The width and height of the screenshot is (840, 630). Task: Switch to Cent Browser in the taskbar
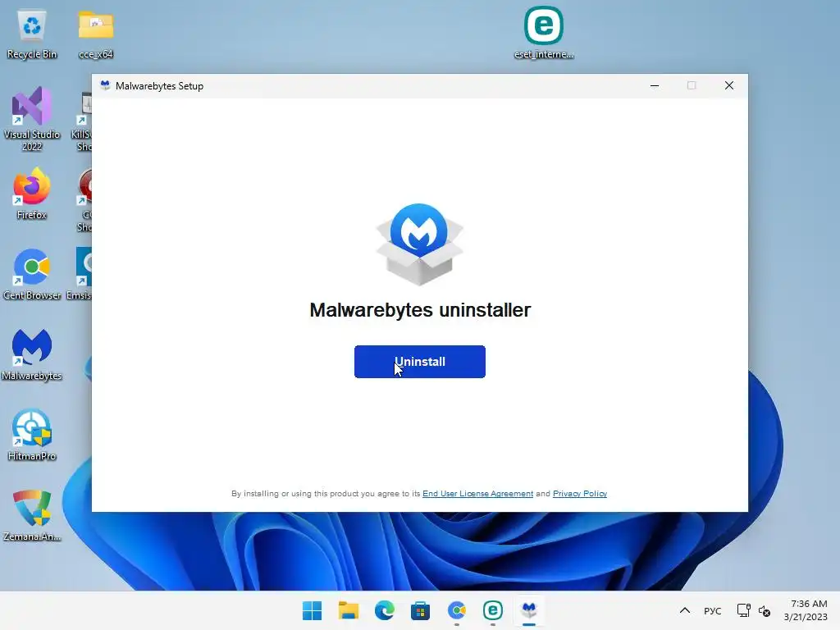coord(456,610)
